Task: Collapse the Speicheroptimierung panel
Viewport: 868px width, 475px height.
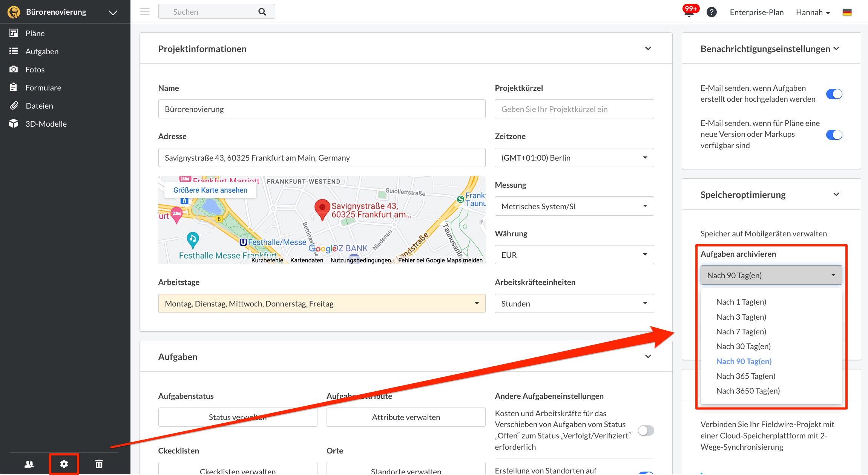Action: click(836, 195)
